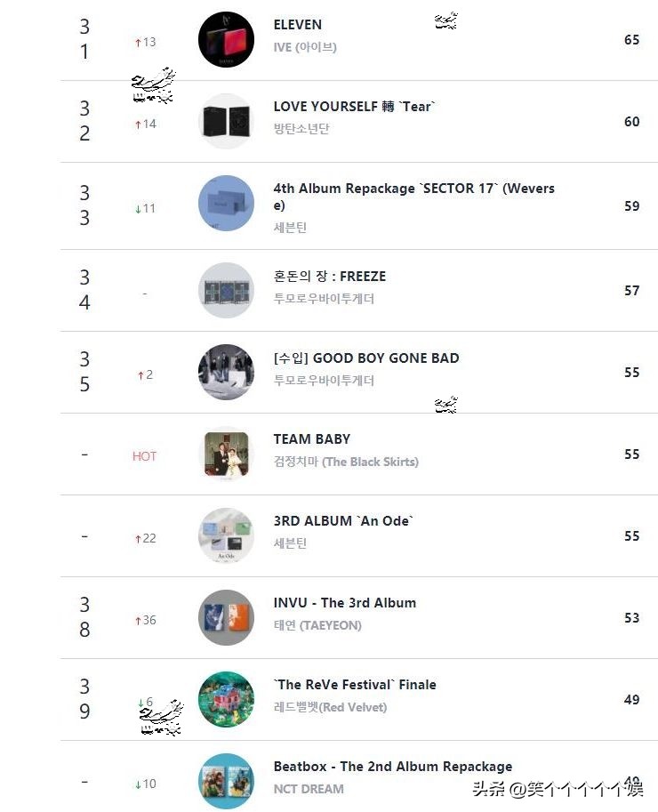Select the 레드벨벳(Red Velvet) artist link
This screenshot has width=658, height=812.
pos(330,707)
